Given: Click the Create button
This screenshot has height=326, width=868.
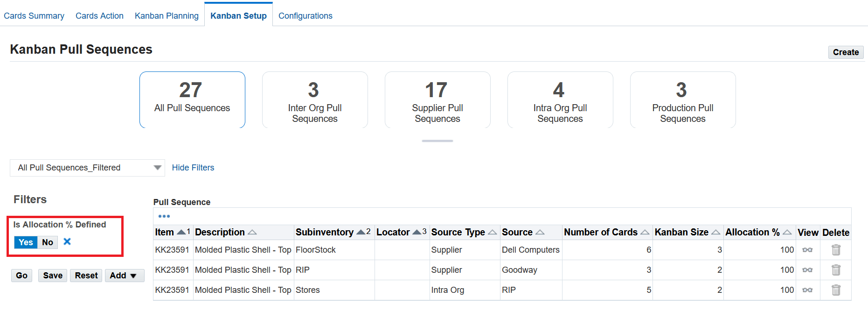Looking at the screenshot, I should 845,52.
